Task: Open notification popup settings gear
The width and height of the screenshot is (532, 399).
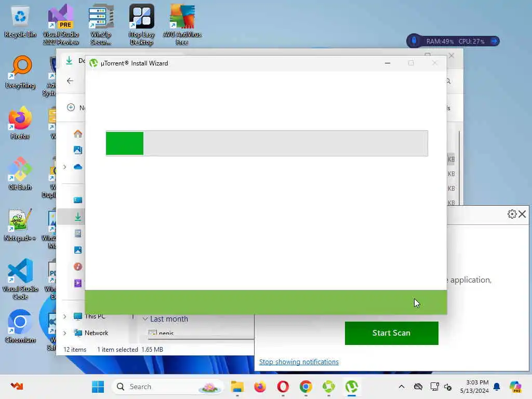Action: 512,214
